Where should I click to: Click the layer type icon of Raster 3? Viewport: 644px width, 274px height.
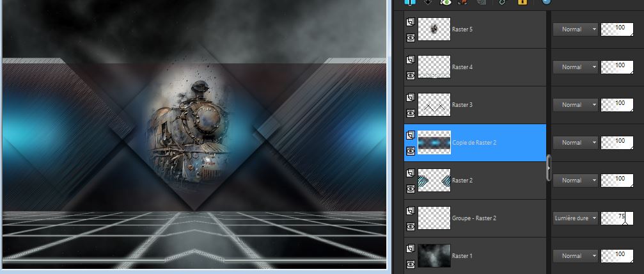point(411,98)
